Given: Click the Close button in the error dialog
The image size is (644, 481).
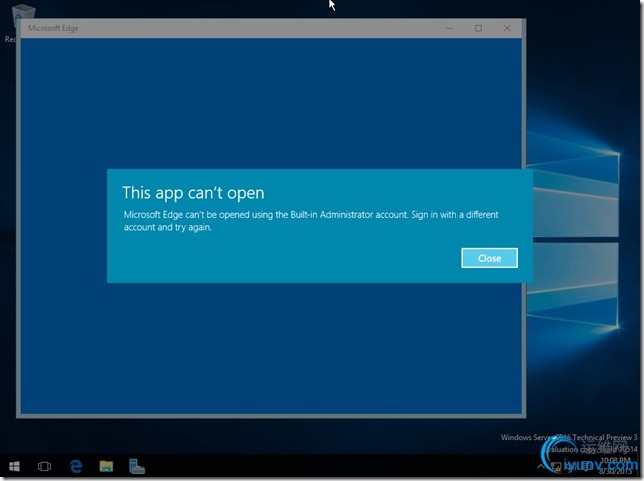Looking at the screenshot, I should (x=489, y=258).
